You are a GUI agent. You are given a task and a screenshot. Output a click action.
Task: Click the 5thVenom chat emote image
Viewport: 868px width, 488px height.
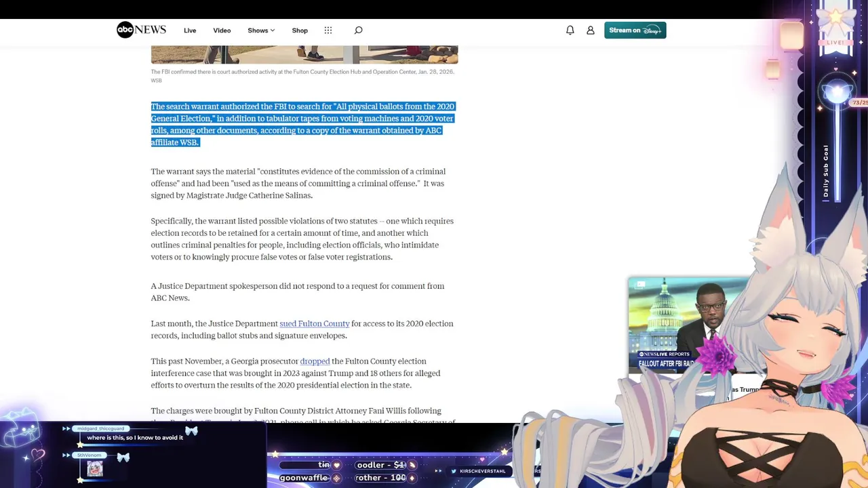[x=95, y=468]
